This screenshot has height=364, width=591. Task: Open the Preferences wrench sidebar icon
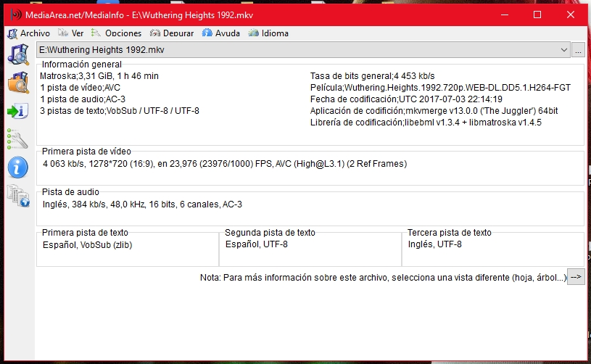point(17,139)
